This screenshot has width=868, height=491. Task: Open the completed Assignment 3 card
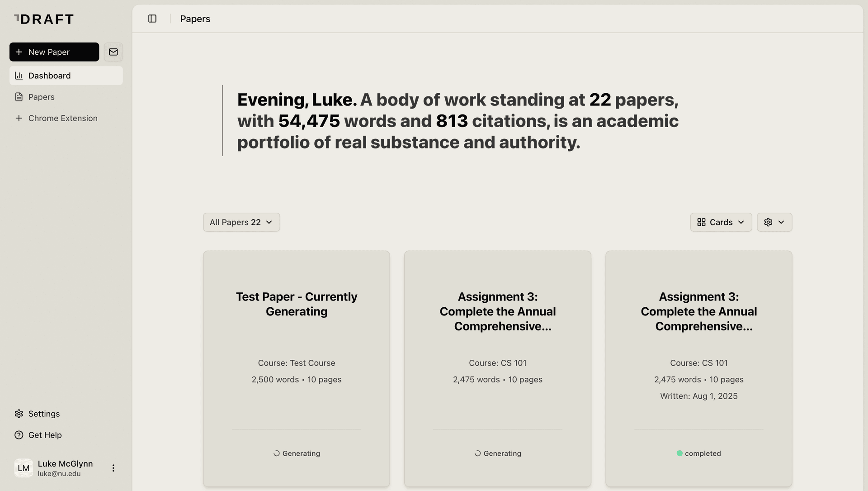click(698, 311)
